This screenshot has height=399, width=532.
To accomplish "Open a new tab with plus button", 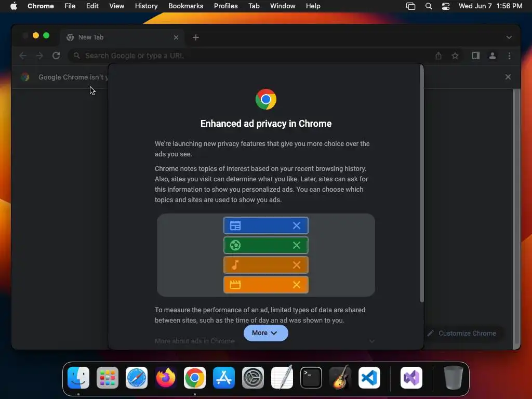I will (196, 37).
